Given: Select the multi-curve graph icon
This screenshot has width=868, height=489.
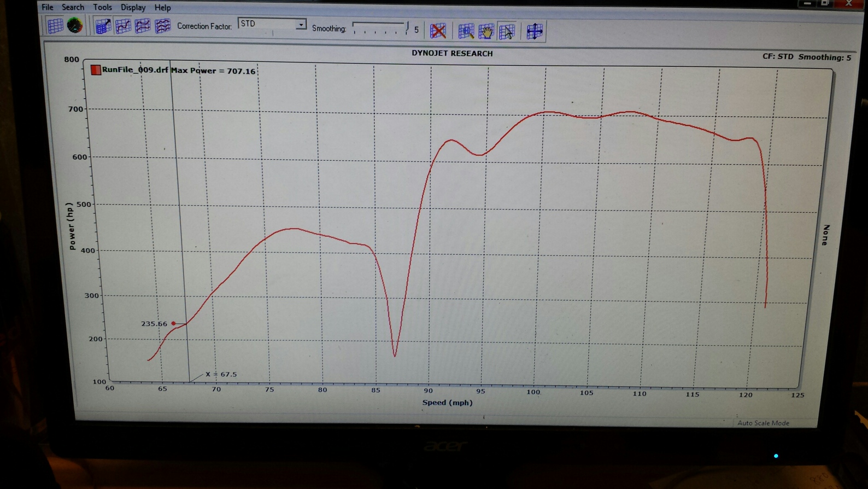Looking at the screenshot, I should [162, 26].
